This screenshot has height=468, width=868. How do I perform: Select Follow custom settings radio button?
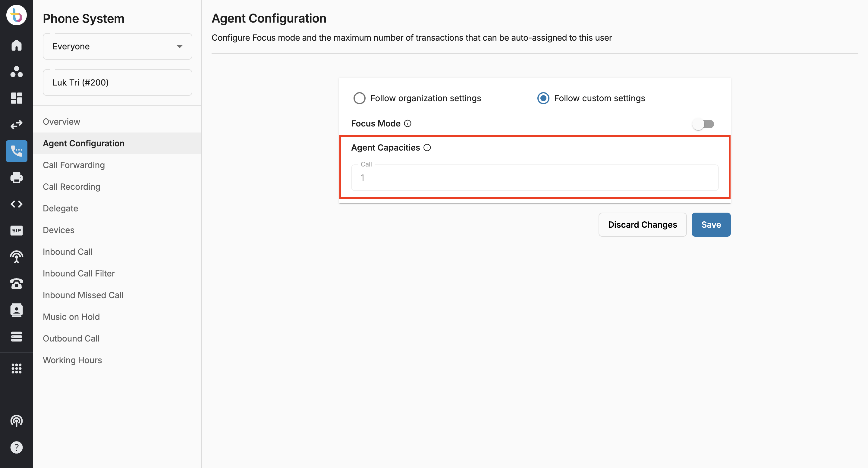543,98
